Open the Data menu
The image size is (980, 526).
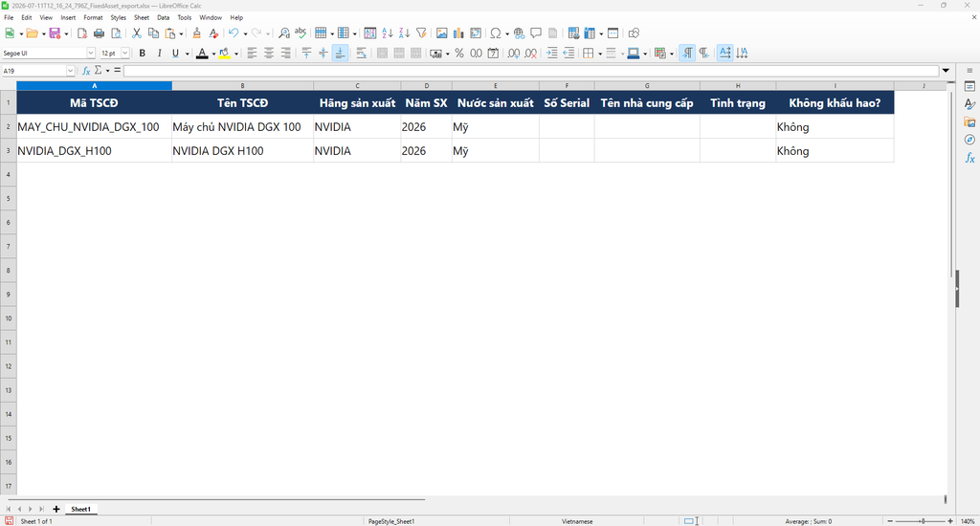[x=163, y=17]
